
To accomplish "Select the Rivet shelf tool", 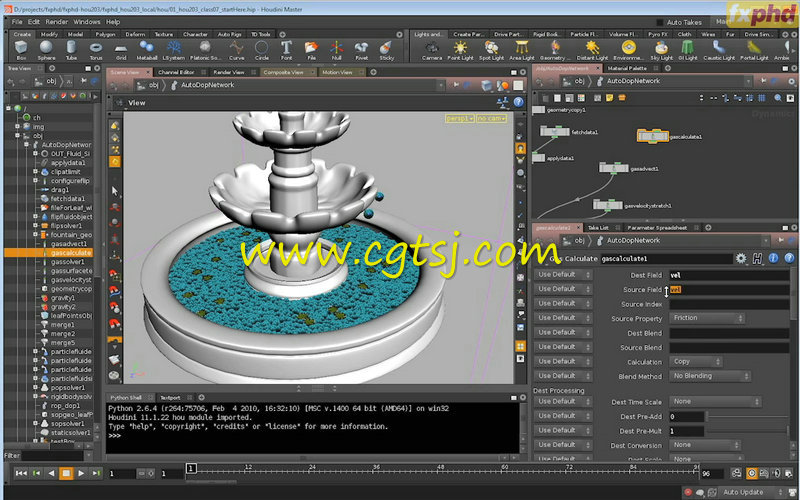I will pos(361,50).
